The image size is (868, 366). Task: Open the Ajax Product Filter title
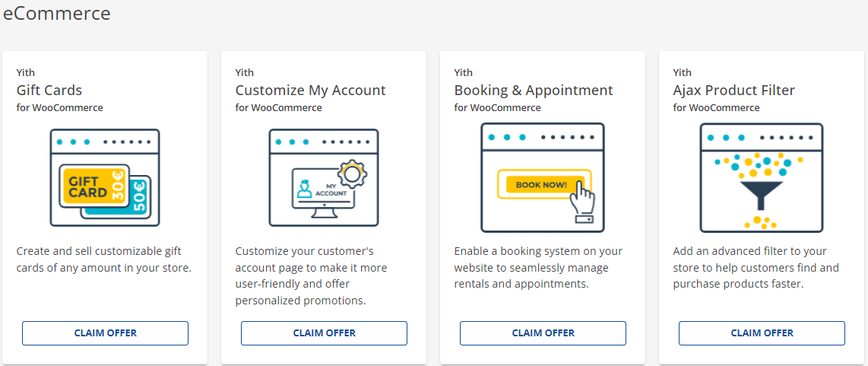(x=733, y=91)
